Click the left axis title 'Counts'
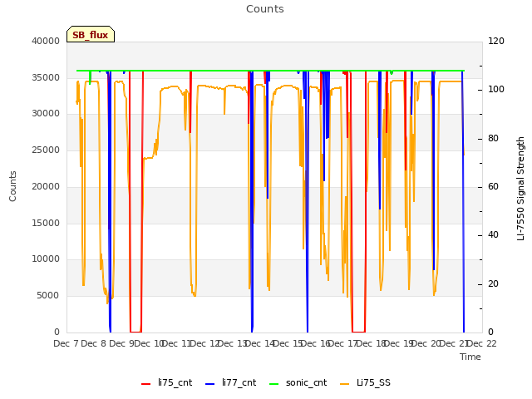 (12, 186)
